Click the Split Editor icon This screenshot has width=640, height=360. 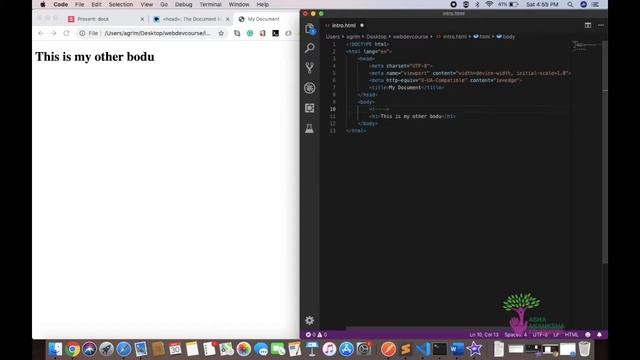pyautogui.click(x=588, y=25)
